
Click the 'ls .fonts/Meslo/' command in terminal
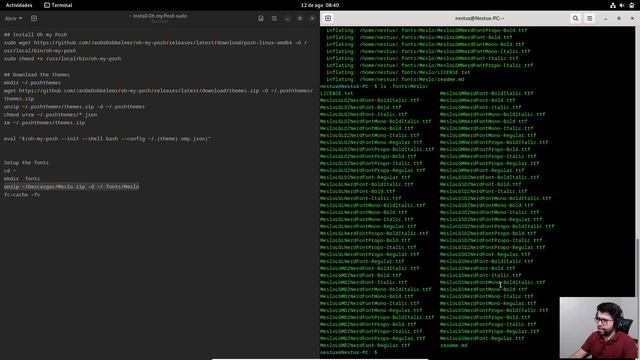[404, 87]
